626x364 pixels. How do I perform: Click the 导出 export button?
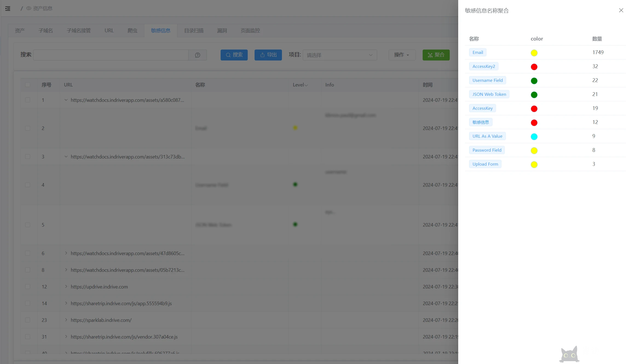tap(268, 55)
